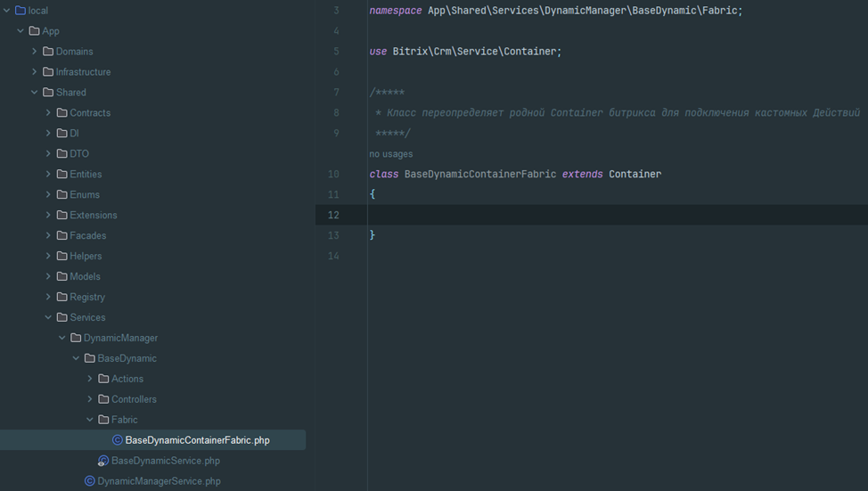The image size is (868, 491).
Task: Click the Enums folder icon
Action: click(x=62, y=195)
